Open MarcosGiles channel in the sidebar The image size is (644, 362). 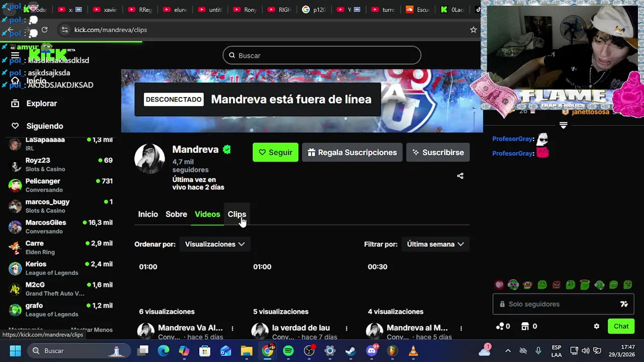(60, 227)
